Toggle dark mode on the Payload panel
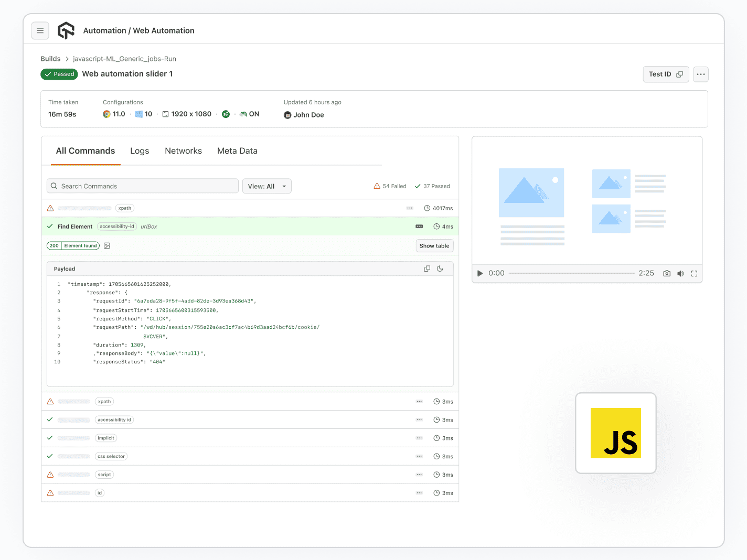The height and width of the screenshot is (560, 747). tap(440, 268)
